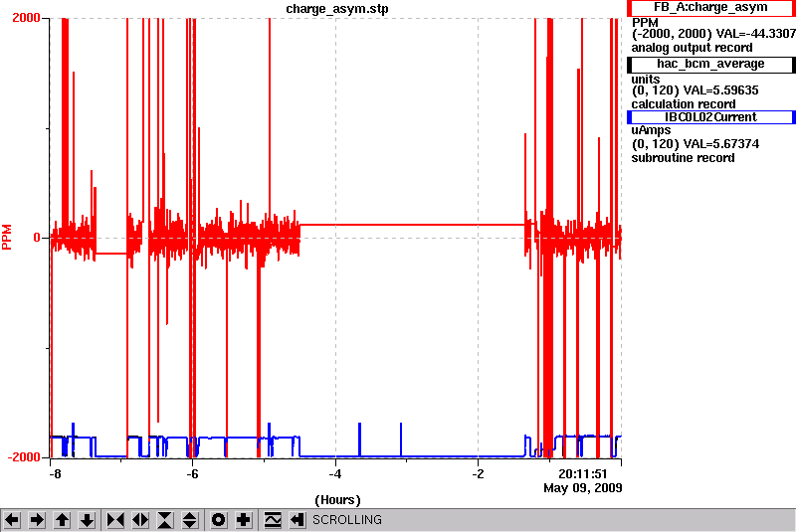Screen dimensions: 796x532
Task: Click the red PPM y-axis label
Action: pyautogui.click(x=7, y=238)
